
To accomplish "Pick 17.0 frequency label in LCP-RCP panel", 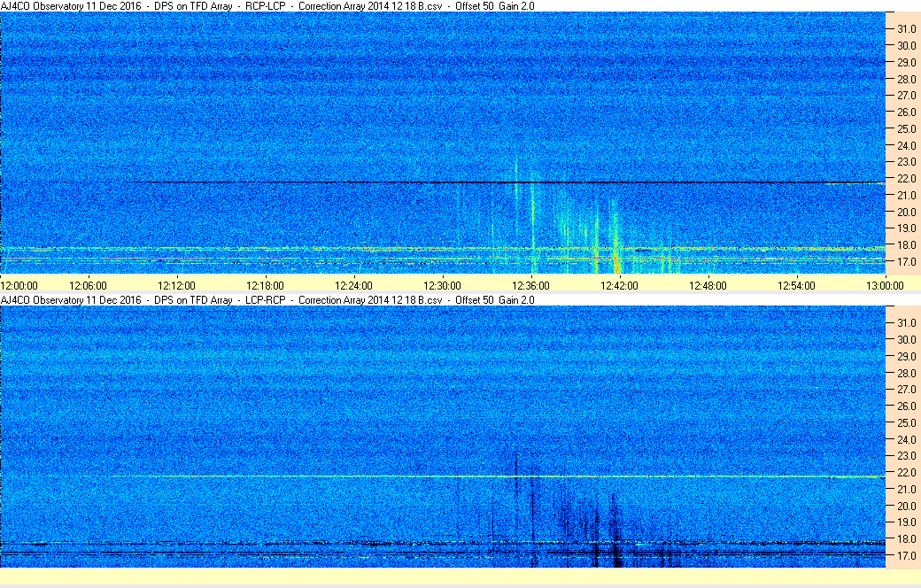I will tap(906, 555).
